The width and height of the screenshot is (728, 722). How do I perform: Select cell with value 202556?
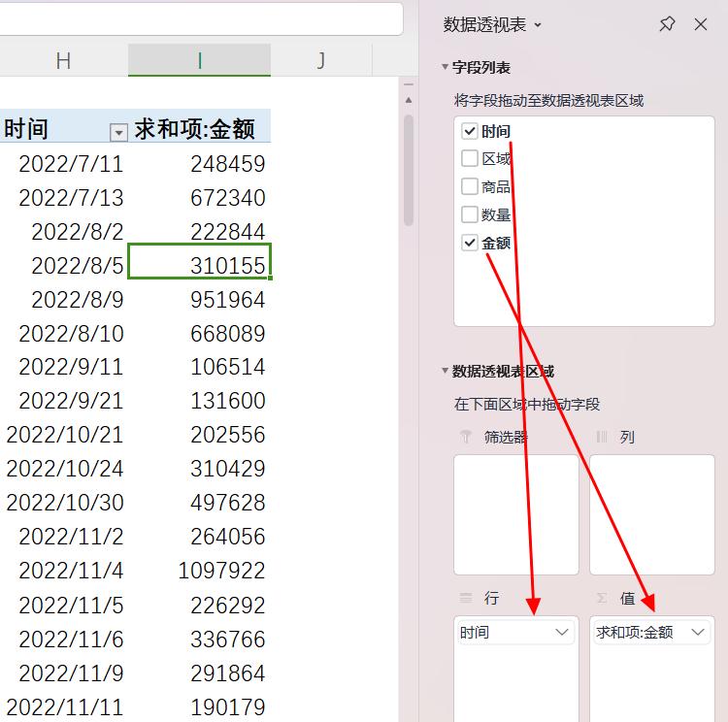(199, 435)
